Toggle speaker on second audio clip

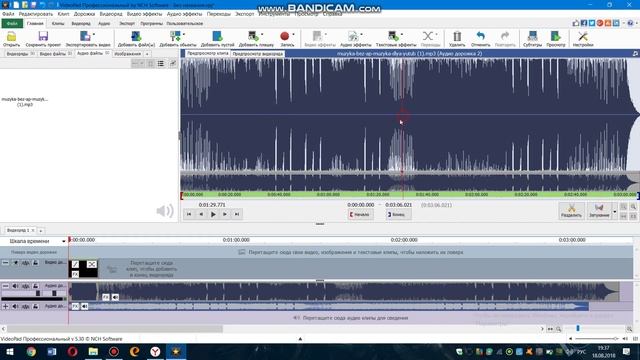(84, 306)
